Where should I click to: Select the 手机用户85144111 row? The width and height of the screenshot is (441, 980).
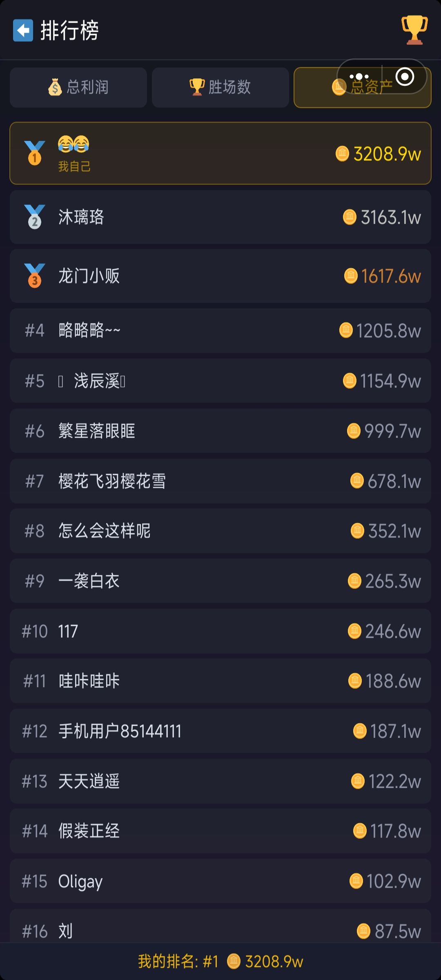coord(220,731)
